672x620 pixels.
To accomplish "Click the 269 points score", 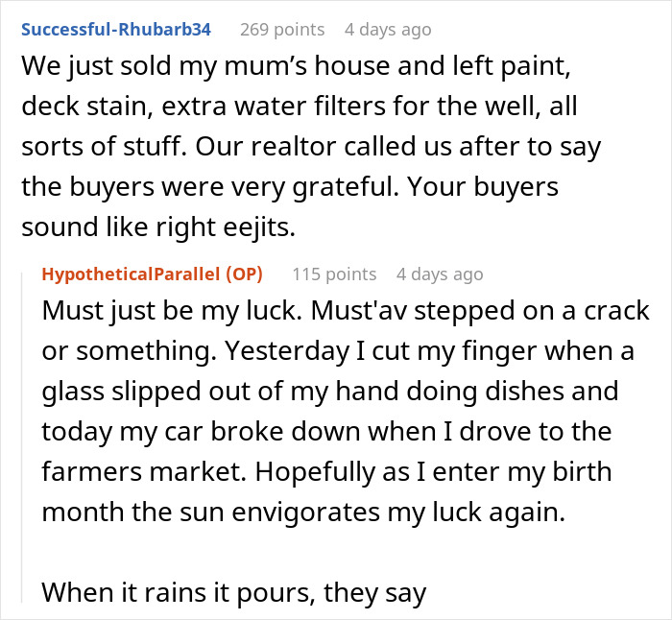I will [x=282, y=30].
